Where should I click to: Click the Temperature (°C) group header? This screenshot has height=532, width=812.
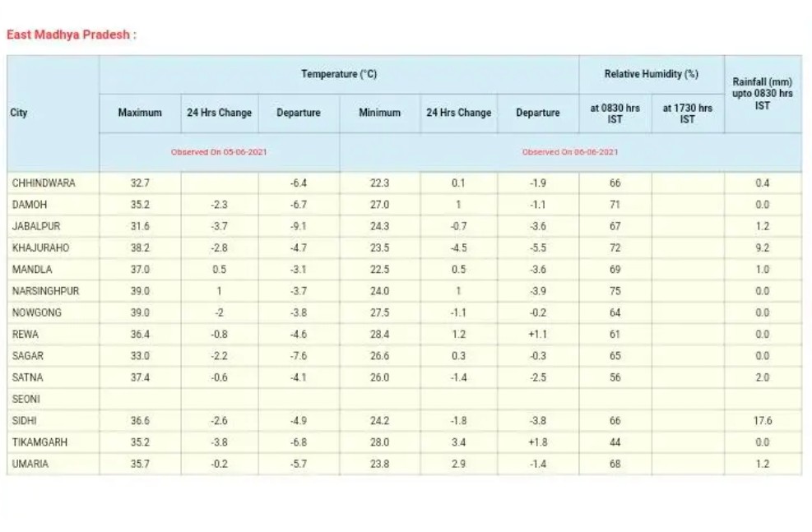(x=338, y=74)
